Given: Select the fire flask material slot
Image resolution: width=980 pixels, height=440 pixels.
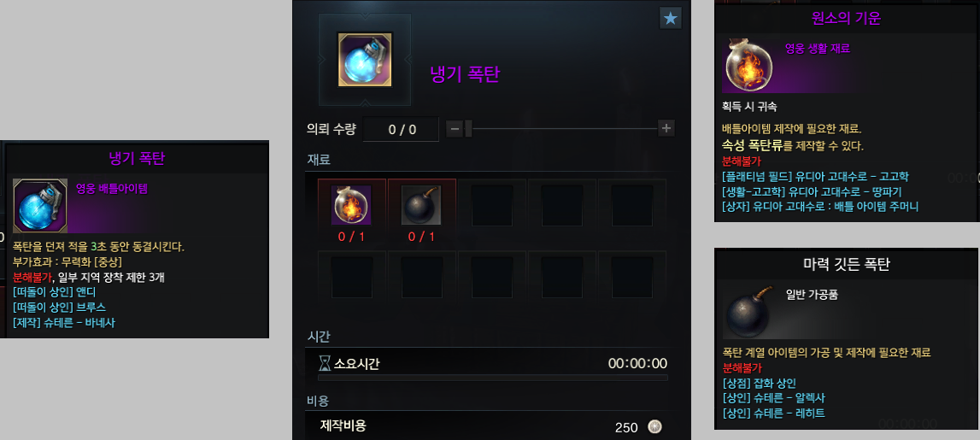Looking at the screenshot, I should [x=351, y=205].
